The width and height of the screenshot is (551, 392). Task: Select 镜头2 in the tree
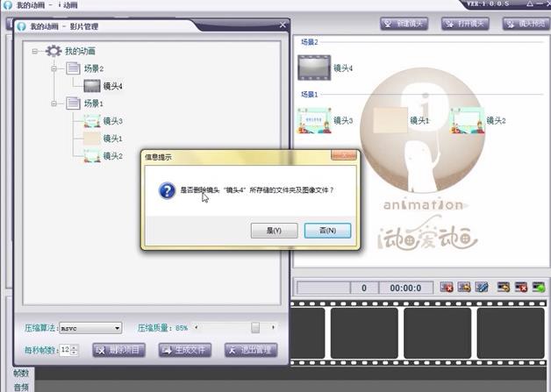113,156
